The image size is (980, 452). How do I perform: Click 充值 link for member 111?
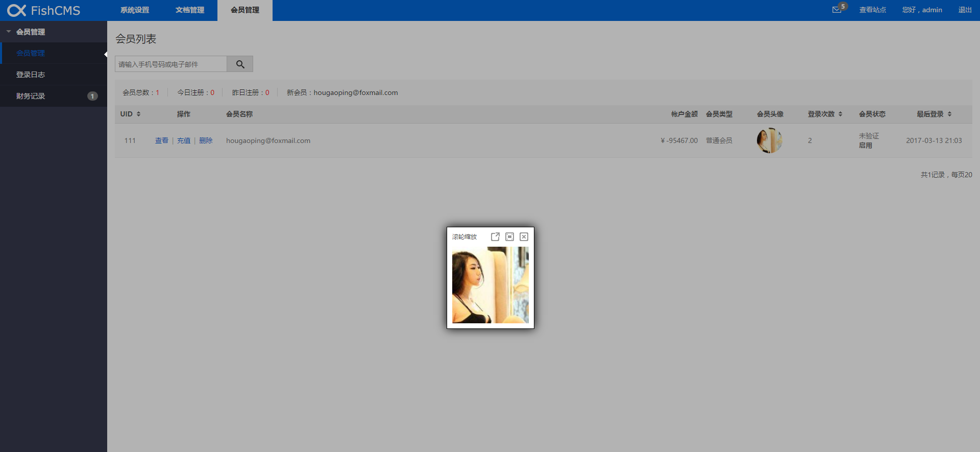[x=184, y=140]
